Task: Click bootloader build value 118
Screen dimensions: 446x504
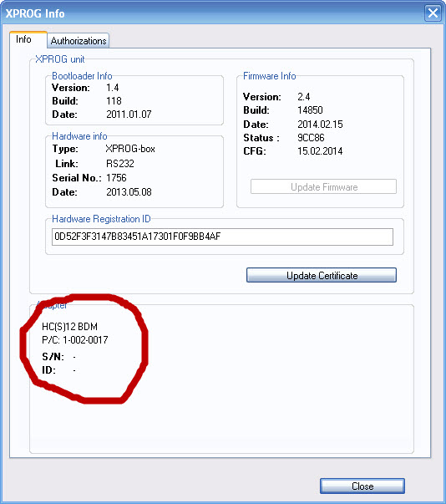Action: (x=114, y=101)
